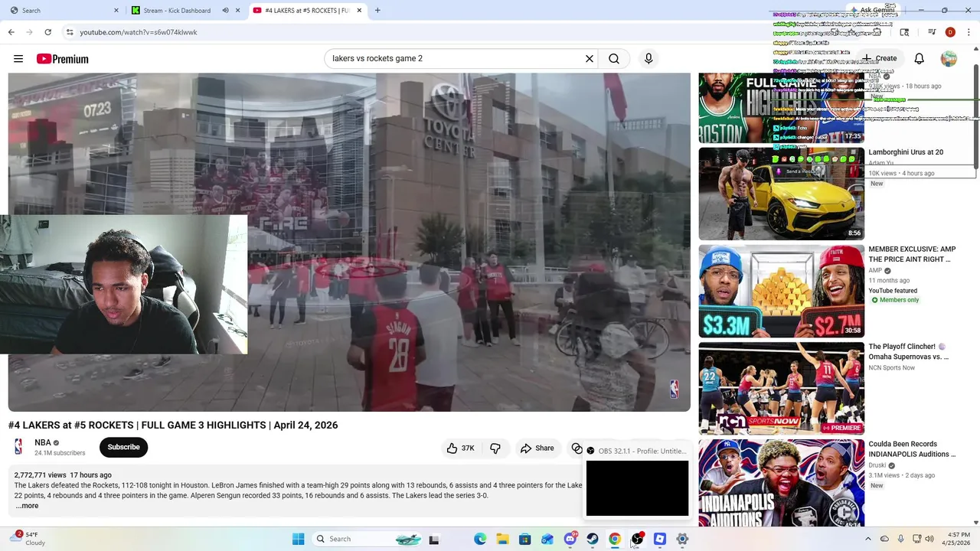Screen dimensions: 980x551
Task: Show hidden system tray icons
Action: (867, 539)
